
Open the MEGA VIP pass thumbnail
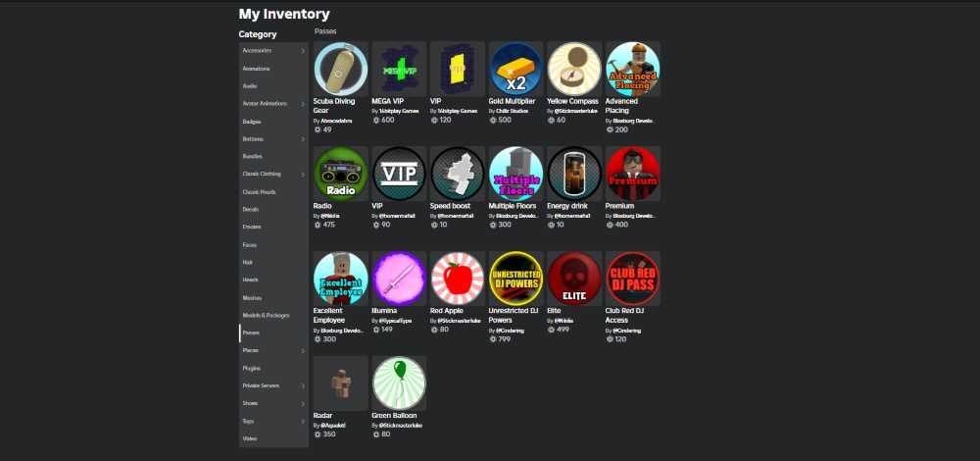coord(400,69)
